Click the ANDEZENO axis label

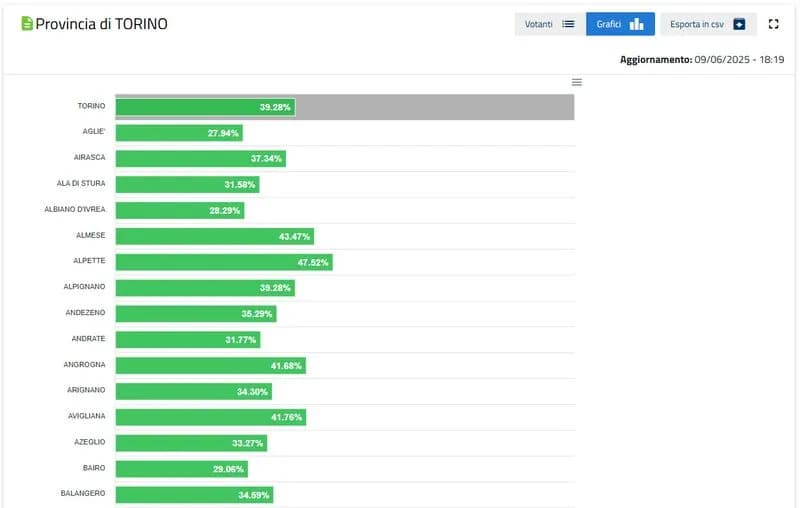coord(84,313)
